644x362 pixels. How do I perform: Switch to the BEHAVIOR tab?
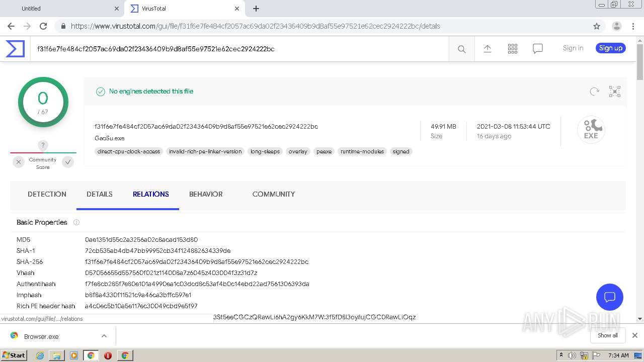(206, 194)
